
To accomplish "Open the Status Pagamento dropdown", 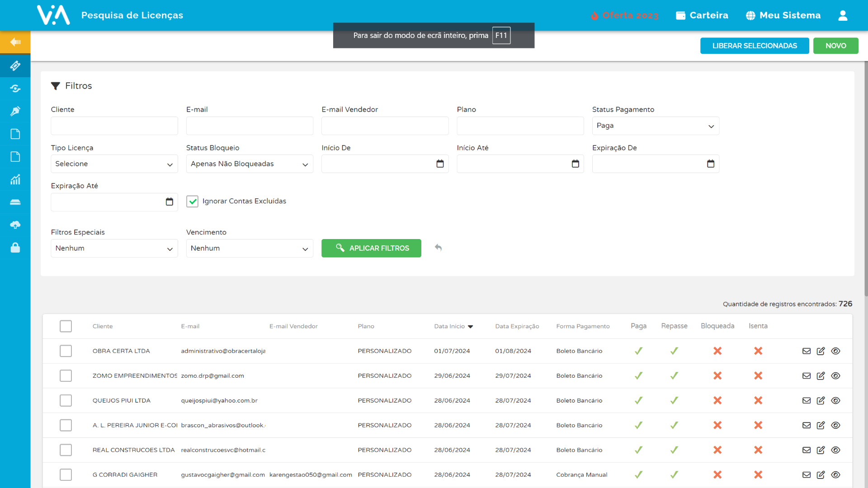I will coord(656,126).
